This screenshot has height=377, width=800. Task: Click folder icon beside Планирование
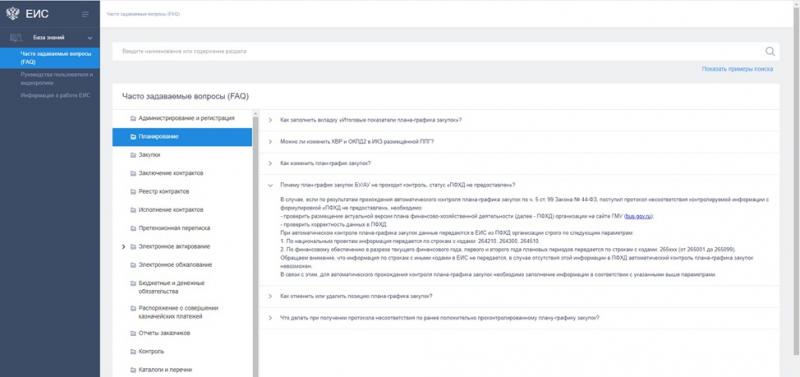[x=133, y=137]
